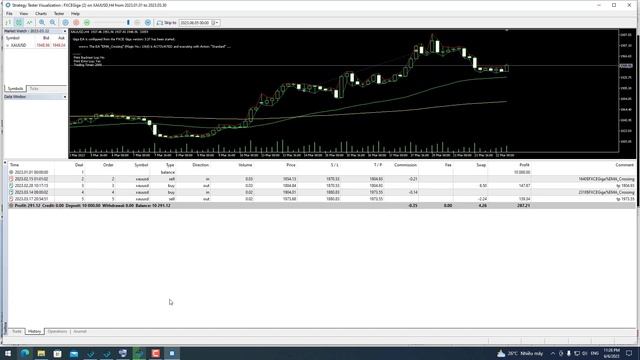
Task: Select the buy deal row dated 2023.02.28
Action: [x=322, y=185]
